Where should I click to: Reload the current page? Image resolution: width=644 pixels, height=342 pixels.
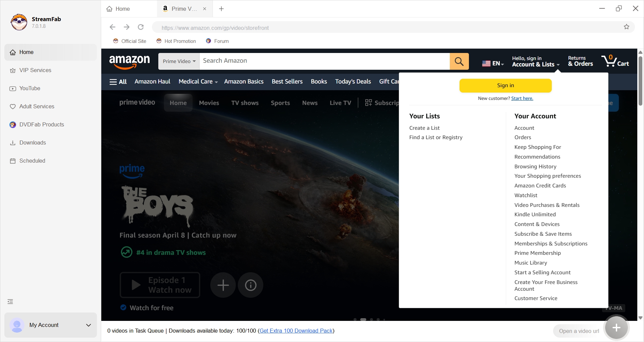141,27
